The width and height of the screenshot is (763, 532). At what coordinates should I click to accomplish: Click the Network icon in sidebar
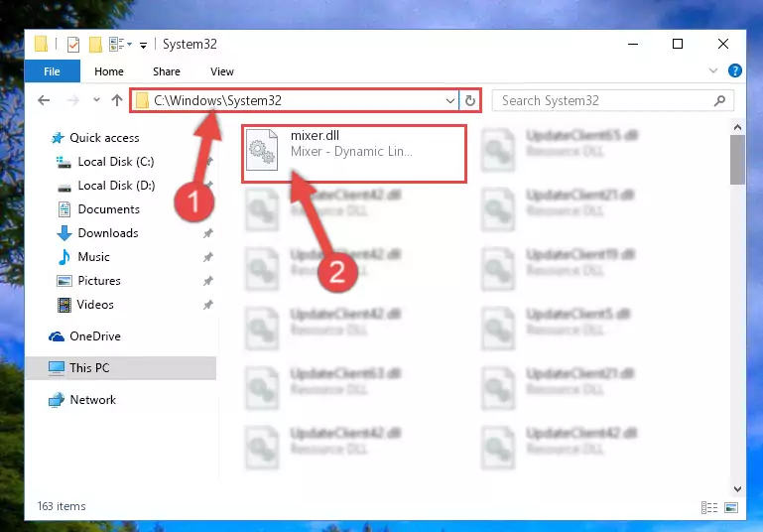[57, 400]
